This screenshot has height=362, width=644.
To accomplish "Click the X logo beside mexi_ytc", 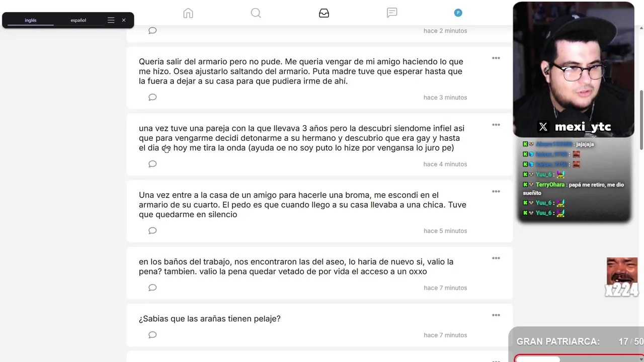I will 543,127.
